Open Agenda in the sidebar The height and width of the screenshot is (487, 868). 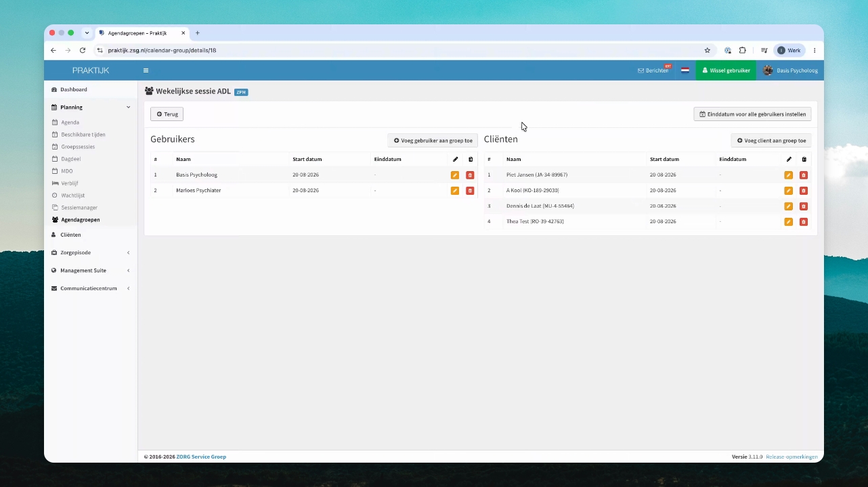point(70,122)
